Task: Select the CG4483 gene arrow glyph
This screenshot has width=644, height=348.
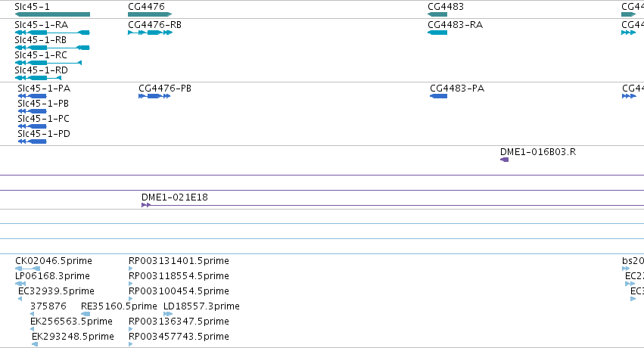Action: (437, 14)
